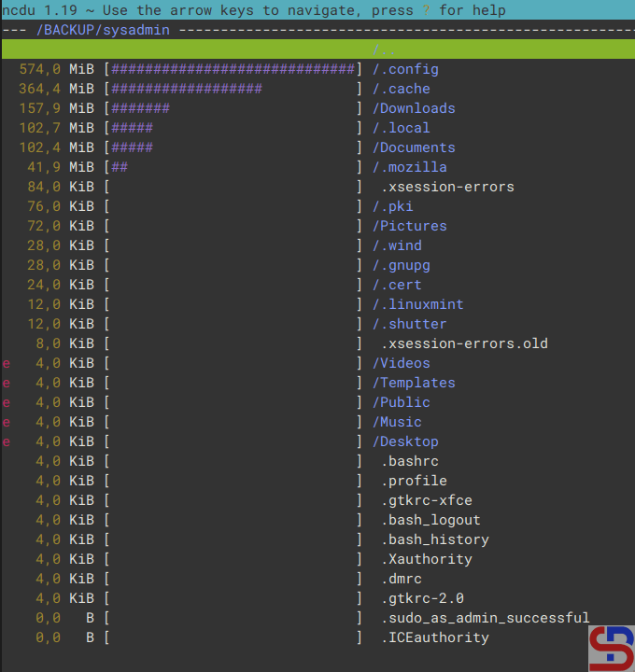
Task: Click the /Documents directory name
Action: 414,147
